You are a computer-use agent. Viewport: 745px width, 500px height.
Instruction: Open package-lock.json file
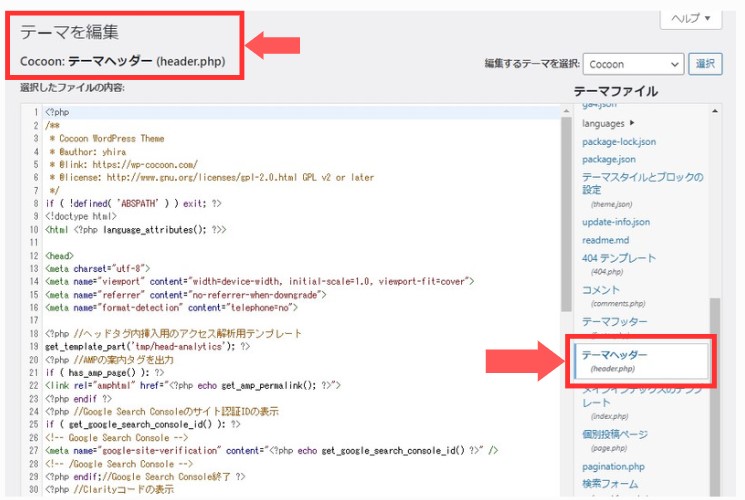619,142
